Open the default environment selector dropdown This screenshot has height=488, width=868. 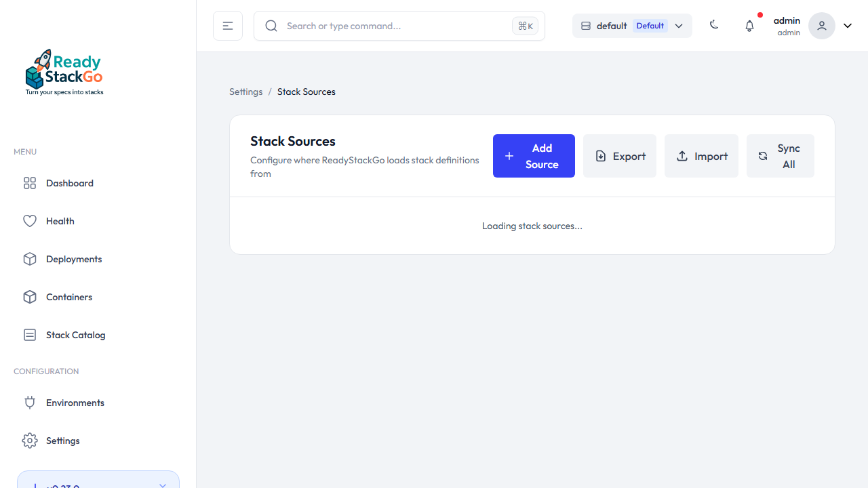pyautogui.click(x=632, y=26)
